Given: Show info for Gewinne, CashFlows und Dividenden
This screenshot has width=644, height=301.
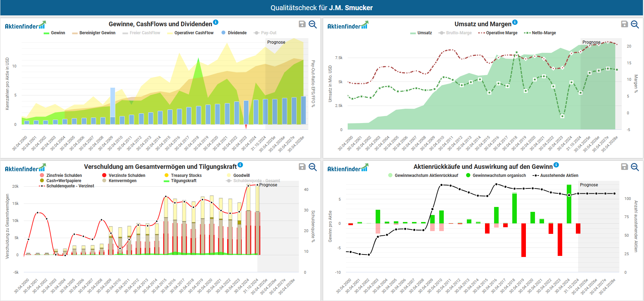Looking at the screenshot, I should (216, 22).
